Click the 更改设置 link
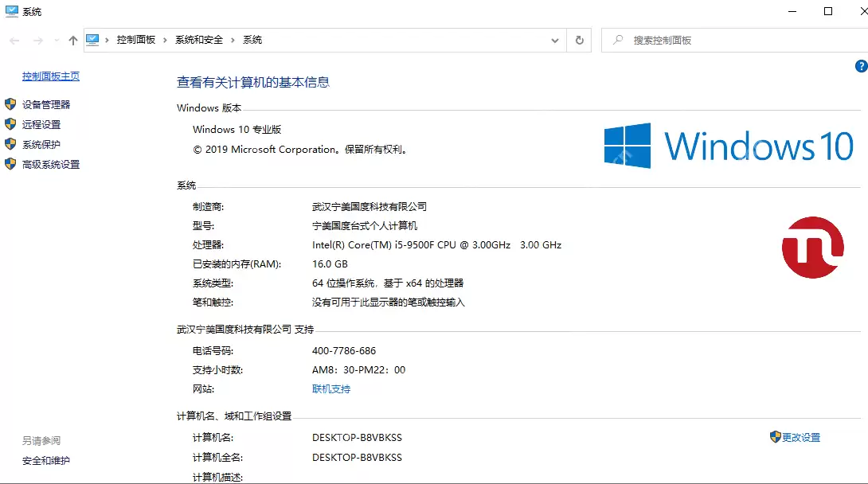 800,436
